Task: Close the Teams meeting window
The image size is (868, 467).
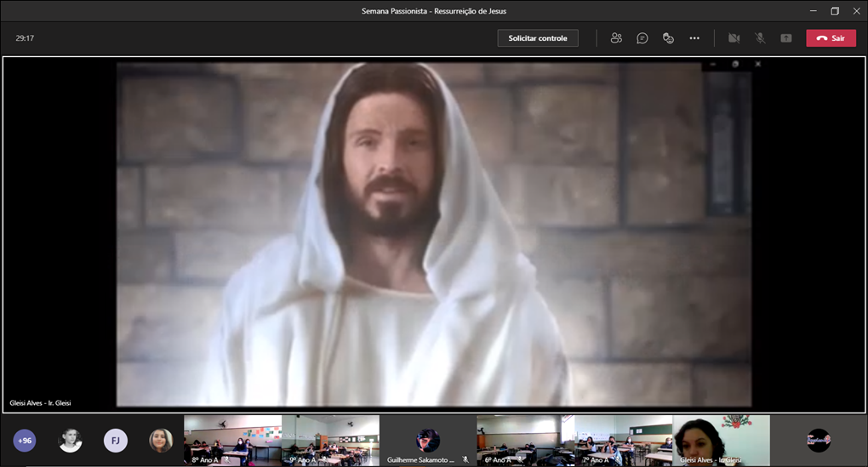Action: [856, 11]
